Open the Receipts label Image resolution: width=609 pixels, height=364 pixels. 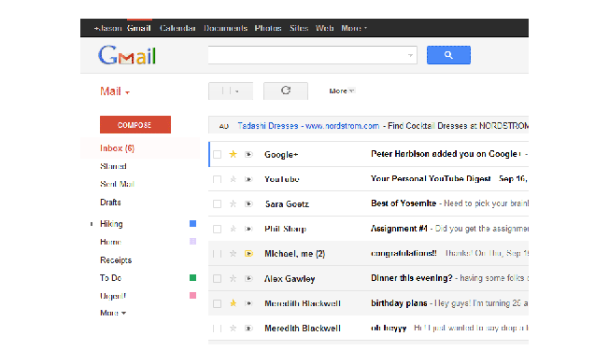click(116, 260)
